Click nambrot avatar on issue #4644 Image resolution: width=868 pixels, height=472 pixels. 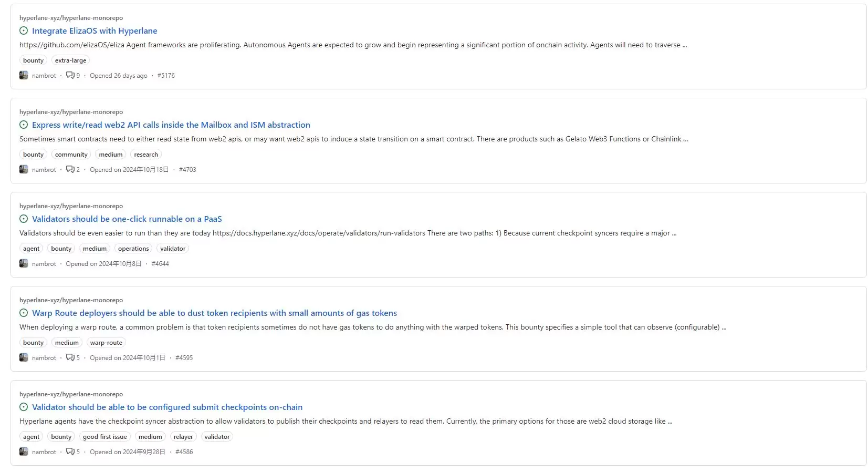[x=24, y=264]
